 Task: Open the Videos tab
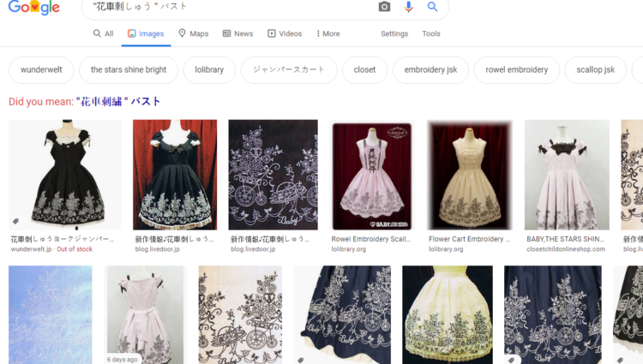285,33
